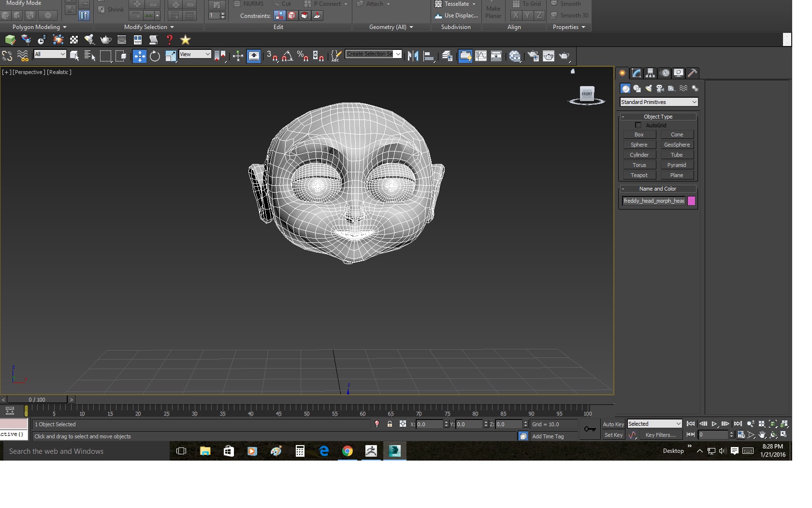Expand Properties ribbon panel dropdown

569,27
